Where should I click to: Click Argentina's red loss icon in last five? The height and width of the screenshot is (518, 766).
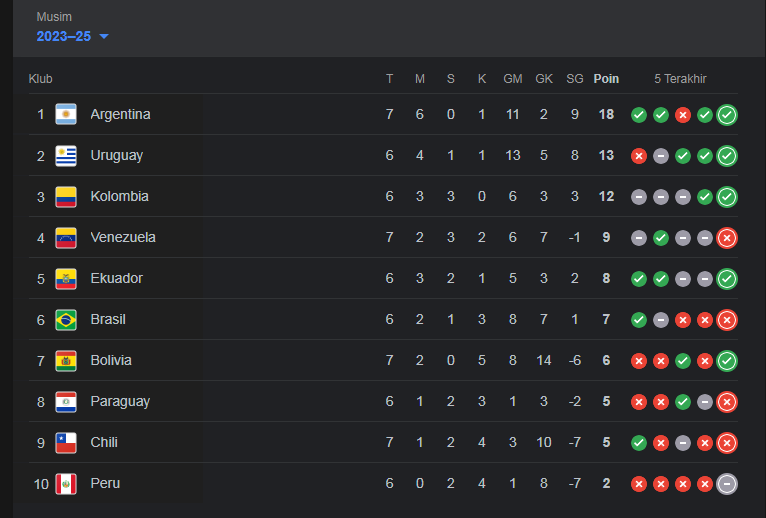pos(683,115)
